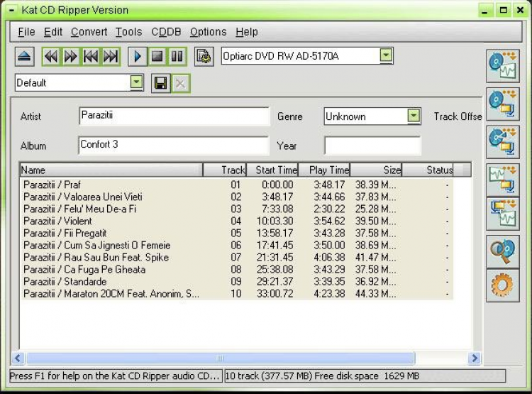Click the rewind playback button
This screenshot has height=394, width=532.
coord(51,56)
